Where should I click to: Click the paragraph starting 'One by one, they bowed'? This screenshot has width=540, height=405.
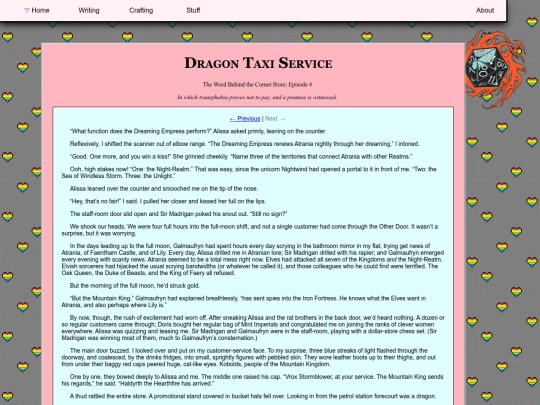click(252, 380)
